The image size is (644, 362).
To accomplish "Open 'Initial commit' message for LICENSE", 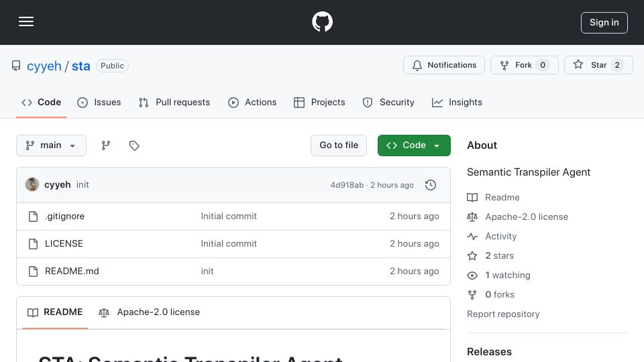I will 229,244.
